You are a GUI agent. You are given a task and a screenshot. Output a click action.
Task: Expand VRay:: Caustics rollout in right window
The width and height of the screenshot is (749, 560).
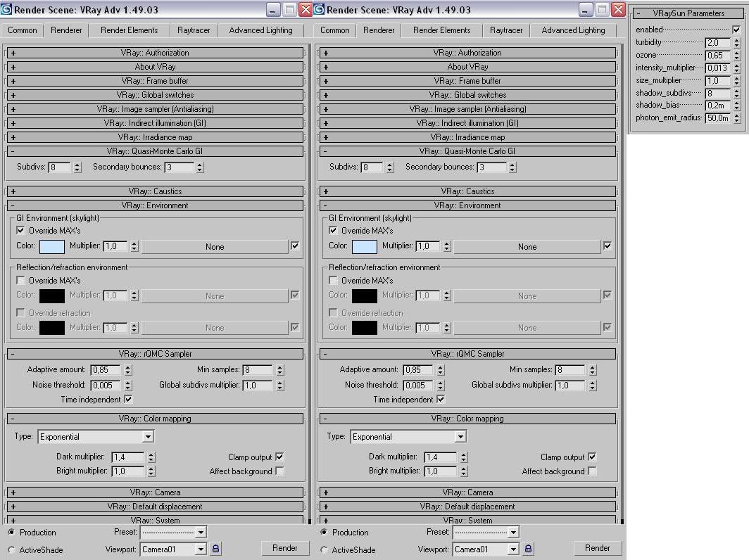[x=467, y=191]
